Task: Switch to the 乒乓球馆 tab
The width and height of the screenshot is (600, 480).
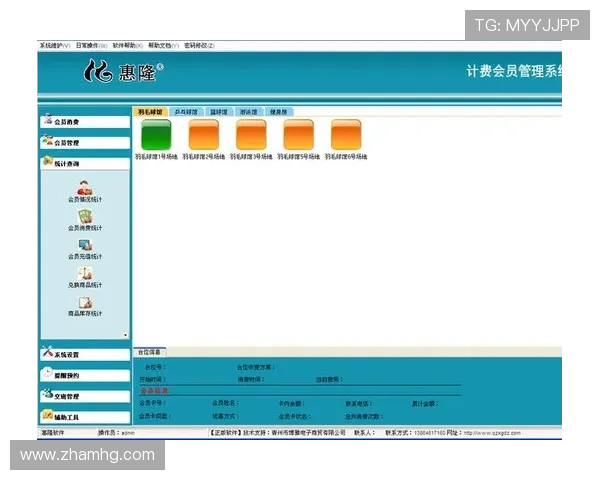Action: click(186, 112)
